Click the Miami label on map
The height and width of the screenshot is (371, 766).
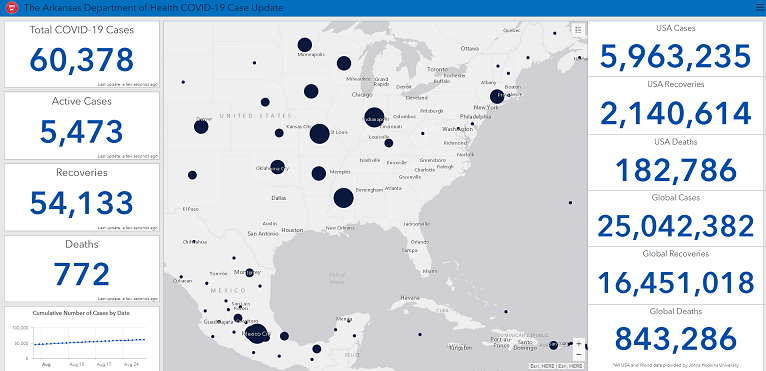(x=430, y=271)
